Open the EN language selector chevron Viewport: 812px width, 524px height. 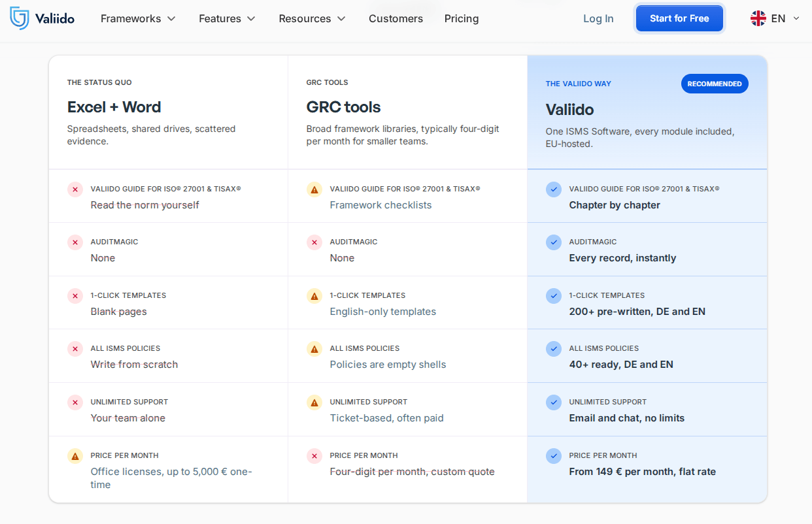(x=796, y=18)
